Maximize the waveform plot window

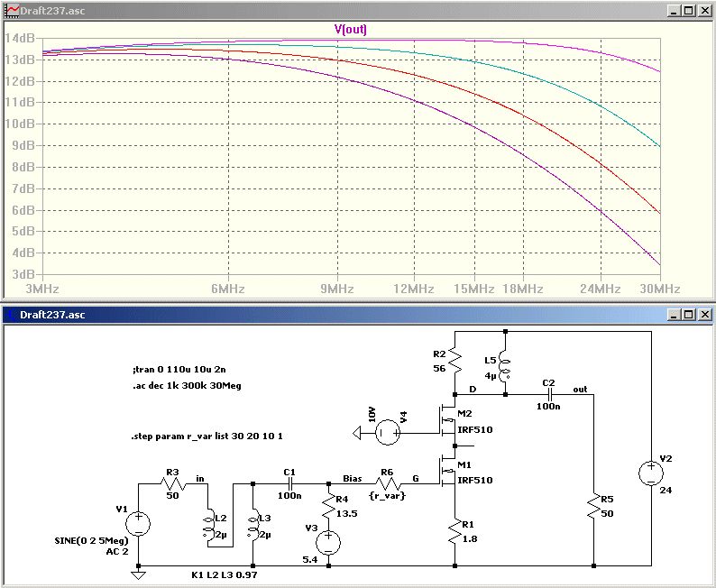pyautogui.click(x=689, y=11)
